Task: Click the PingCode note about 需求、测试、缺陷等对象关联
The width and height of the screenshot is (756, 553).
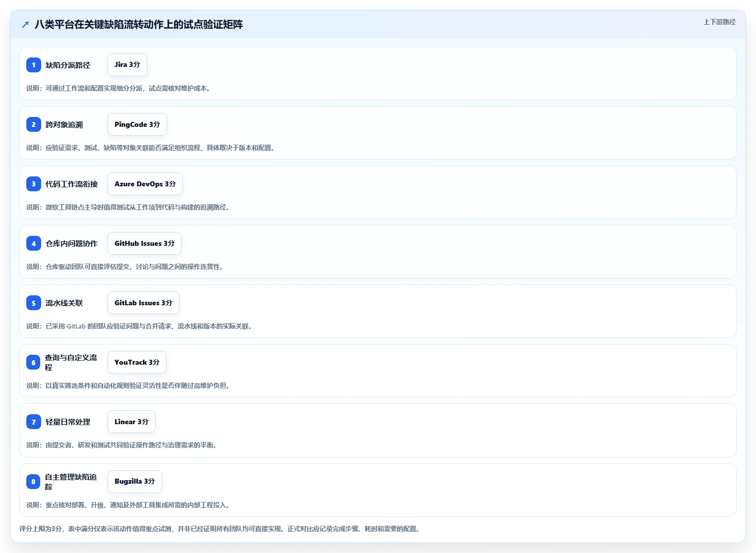Action: point(151,148)
